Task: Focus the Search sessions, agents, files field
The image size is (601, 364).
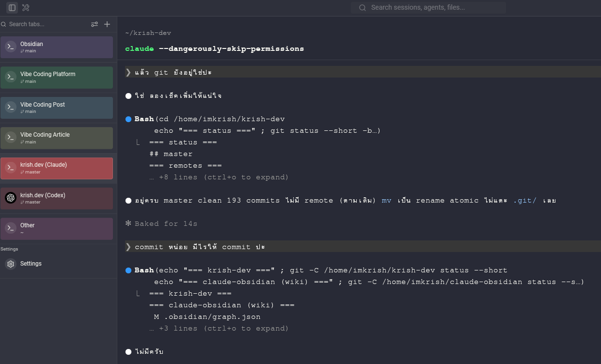Action: 428,8
